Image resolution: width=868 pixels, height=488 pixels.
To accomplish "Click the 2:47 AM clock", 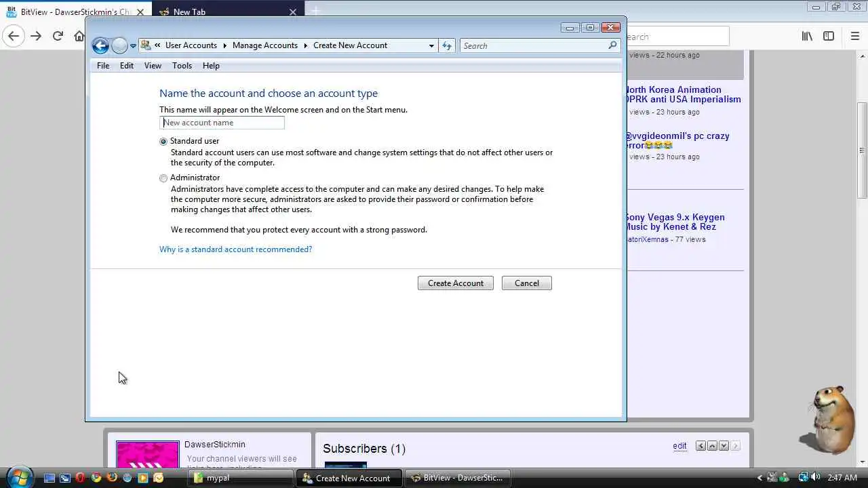I will [x=843, y=478].
